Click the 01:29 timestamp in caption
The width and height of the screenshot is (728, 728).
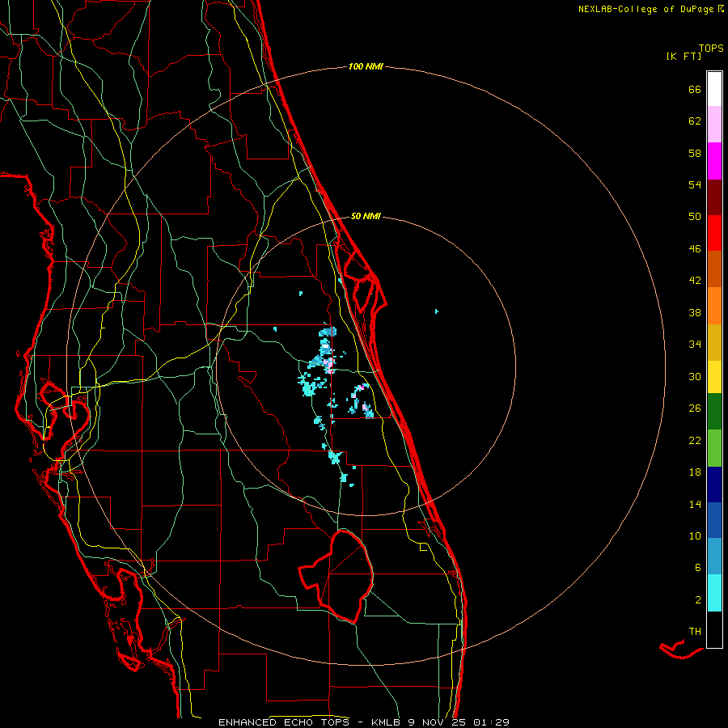(491, 722)
